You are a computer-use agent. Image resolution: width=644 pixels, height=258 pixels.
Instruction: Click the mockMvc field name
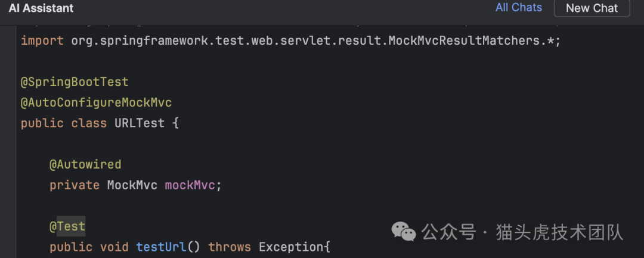[x=190, y=185]
